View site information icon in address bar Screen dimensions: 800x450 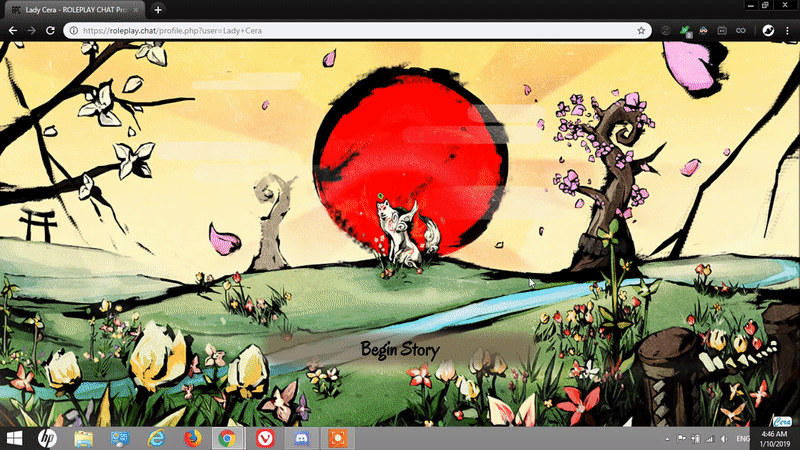coord(74,31)
